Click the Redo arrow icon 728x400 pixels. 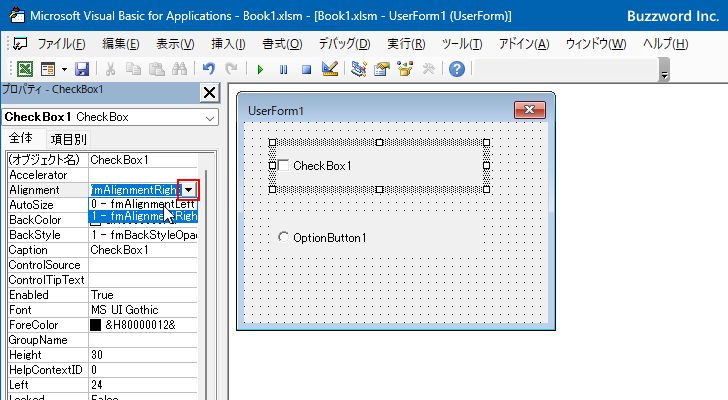[x=231, y=69]
